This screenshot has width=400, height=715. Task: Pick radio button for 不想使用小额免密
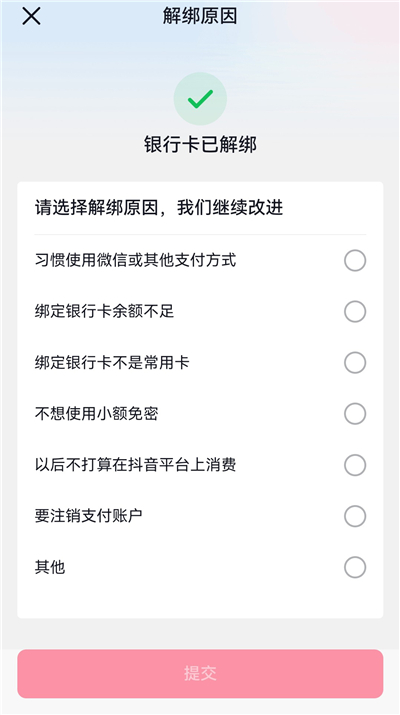click(x=355, y=414)
